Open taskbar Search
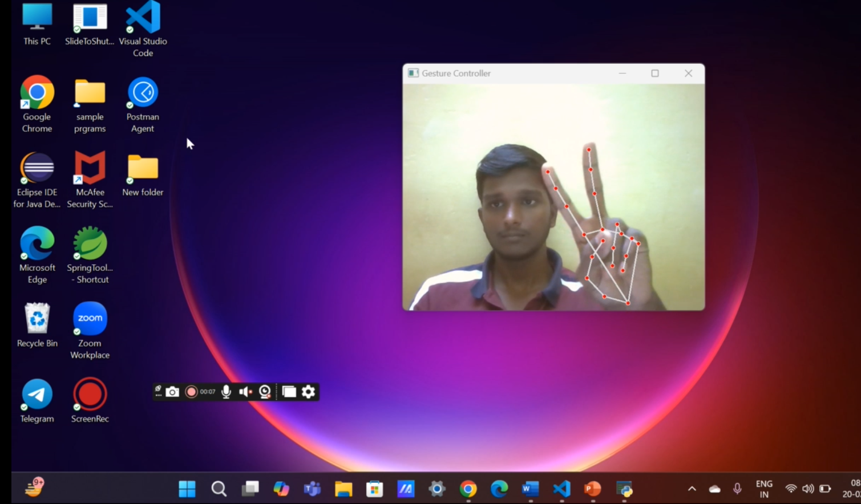 [219, 489]
